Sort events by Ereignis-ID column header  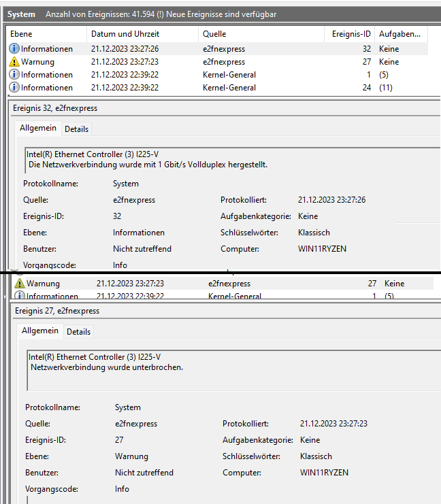click(350, 34)
